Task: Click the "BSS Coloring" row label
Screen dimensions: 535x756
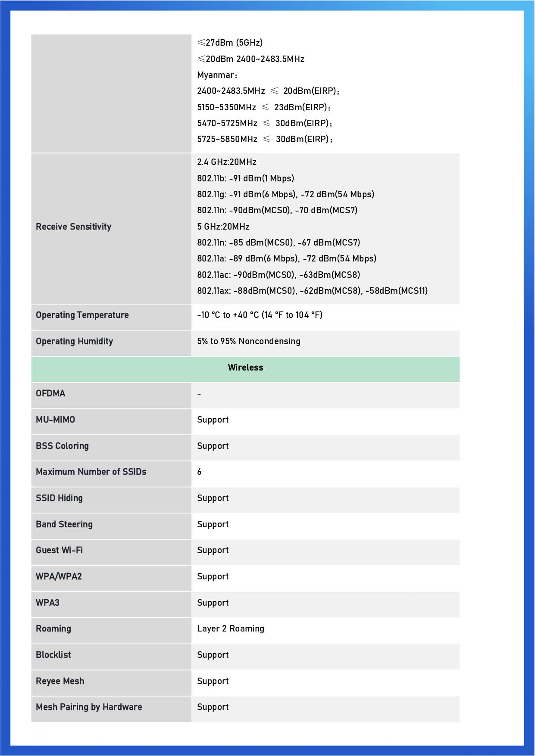Action: pyautogui.click(x=62, y=446)
